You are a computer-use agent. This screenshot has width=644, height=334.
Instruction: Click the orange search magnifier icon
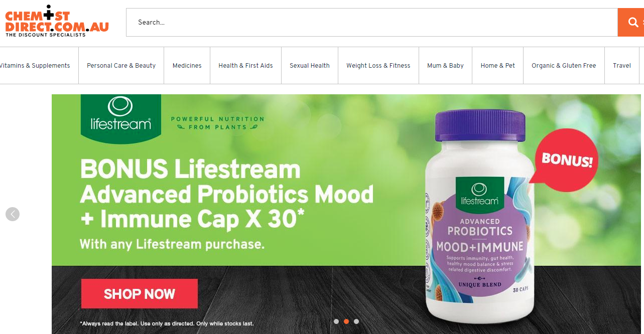pos(633,22)
